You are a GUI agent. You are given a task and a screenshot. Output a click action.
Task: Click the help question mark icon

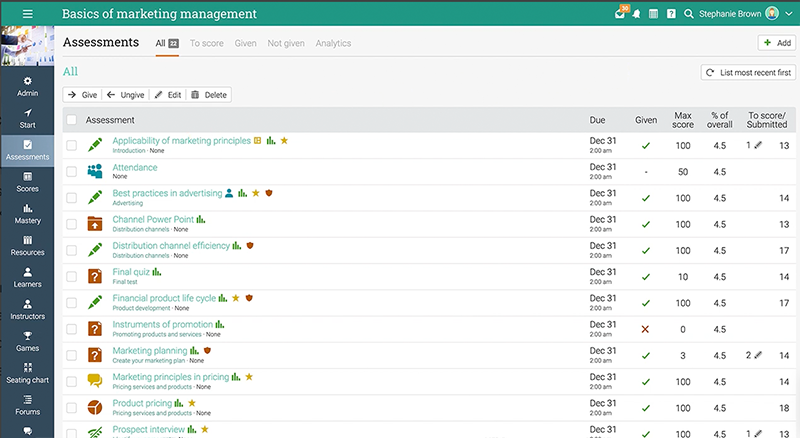tap(671, 15)
